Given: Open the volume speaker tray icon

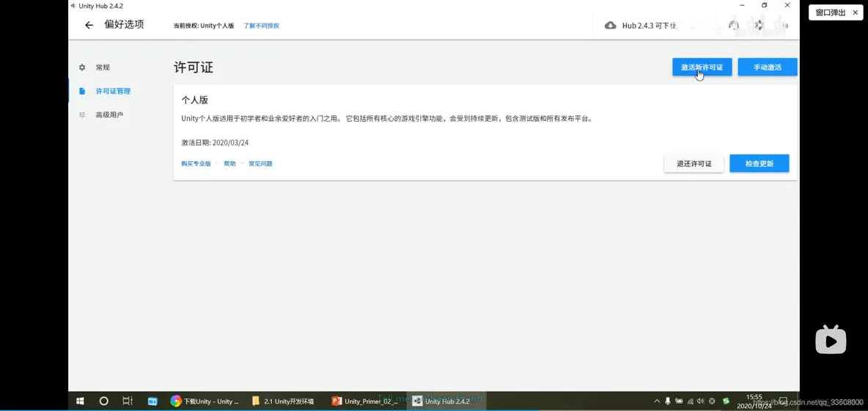Looking at the screenshot, I should coord(701,401).
